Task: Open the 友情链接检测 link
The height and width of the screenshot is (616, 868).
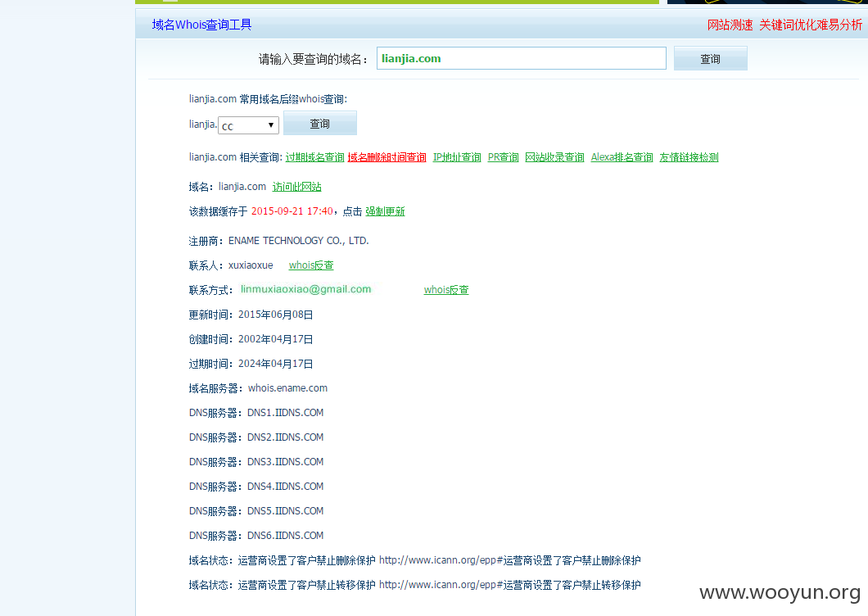Action: tap(689, 157)
